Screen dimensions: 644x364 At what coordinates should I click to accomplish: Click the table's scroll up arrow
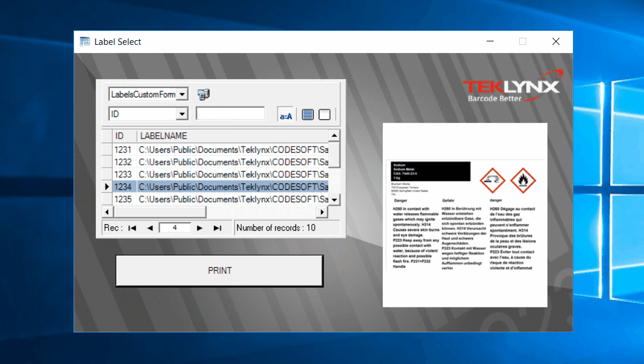pos(335,136)
